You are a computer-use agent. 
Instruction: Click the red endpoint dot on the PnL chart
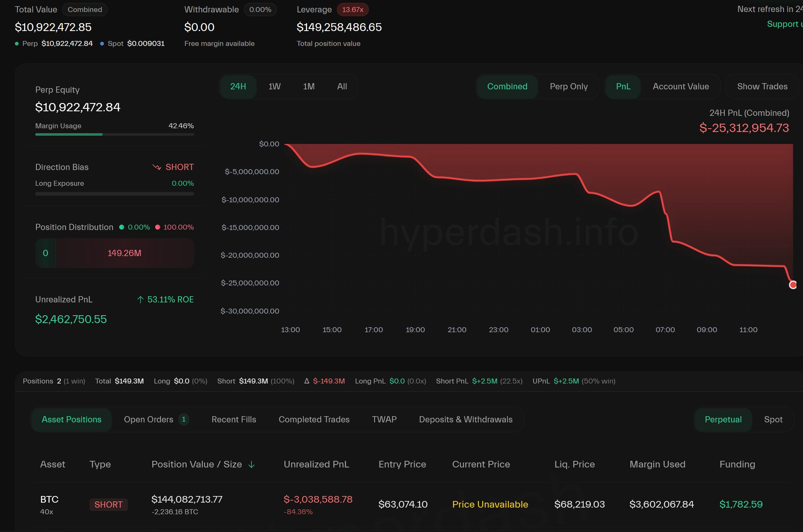point(793,285)
